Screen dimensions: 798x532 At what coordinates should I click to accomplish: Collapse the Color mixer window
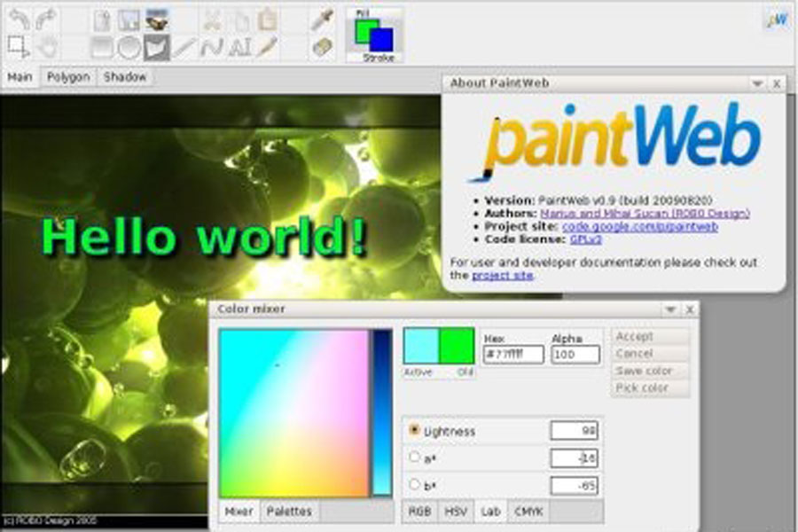coord(670,309)
